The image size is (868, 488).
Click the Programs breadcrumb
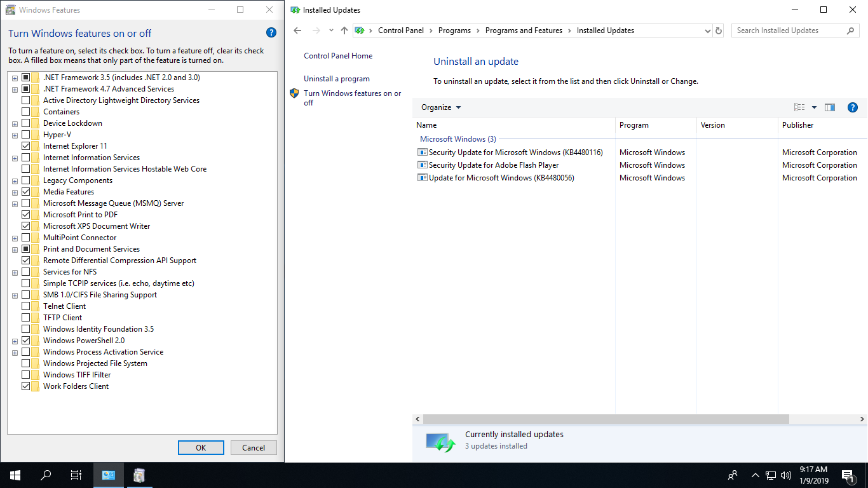[x=454, y=30]
